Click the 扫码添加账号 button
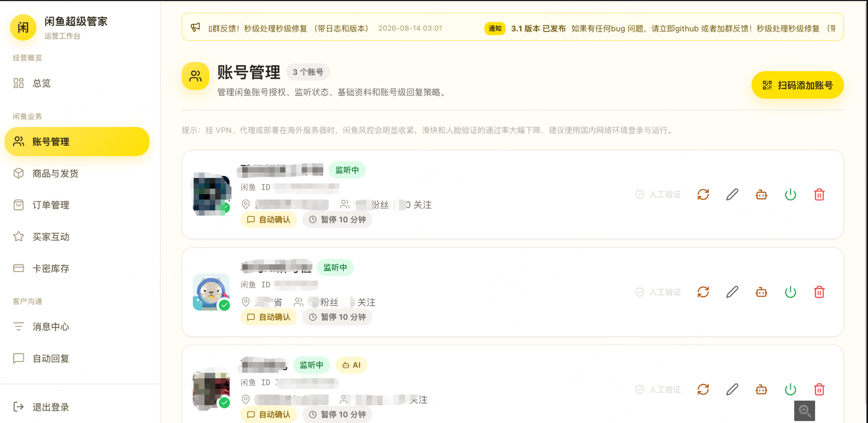The height and width of the screenshot is (423, 868). (x=797, y=85)
